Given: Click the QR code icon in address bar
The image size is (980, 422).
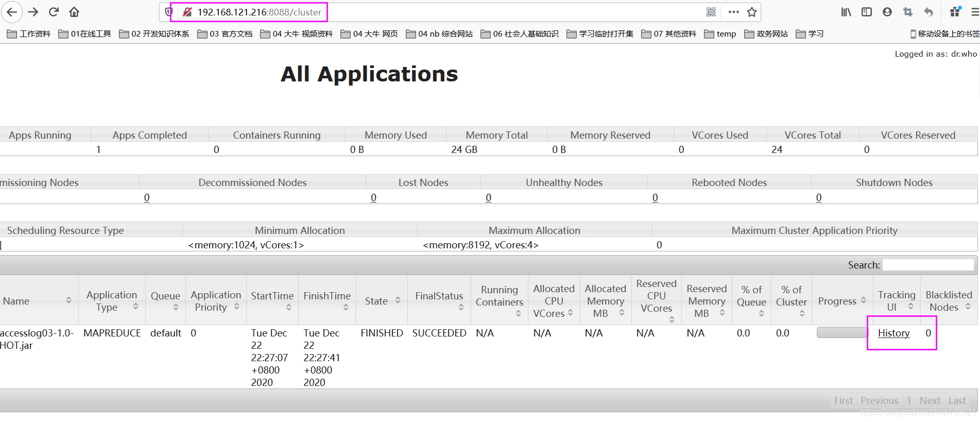Looking at the screenshot, I should click(711, 12).
